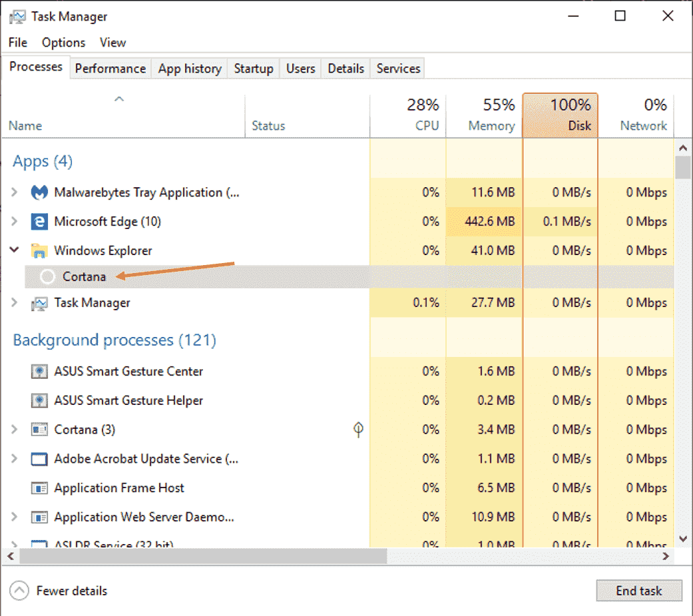This screenshot has width=693, height=616.
Task: Switch to the Startup tab
Action: tap(253, 69)
